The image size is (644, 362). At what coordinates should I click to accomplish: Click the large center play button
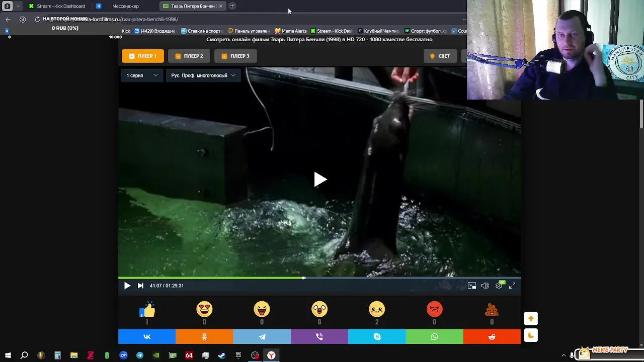[x=320, y=179]
